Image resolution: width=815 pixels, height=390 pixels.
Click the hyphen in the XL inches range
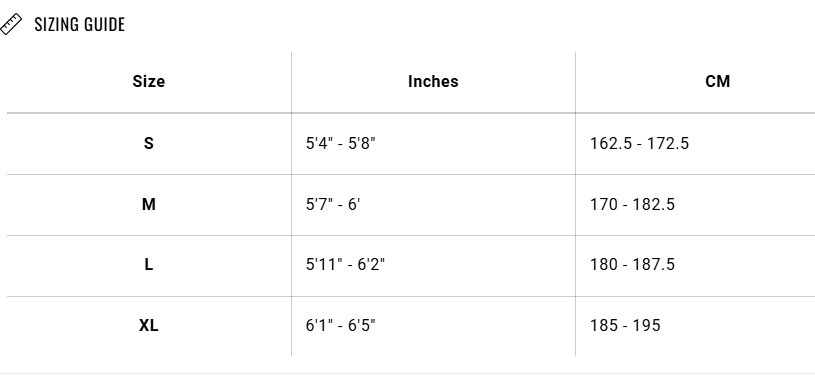click(x=340, y=327)
